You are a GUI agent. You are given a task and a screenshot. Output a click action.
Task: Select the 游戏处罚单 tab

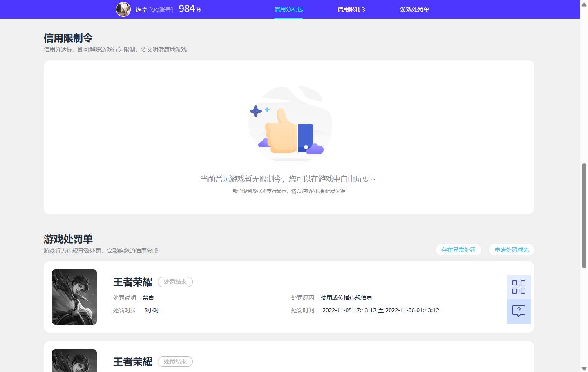(415, 9)
